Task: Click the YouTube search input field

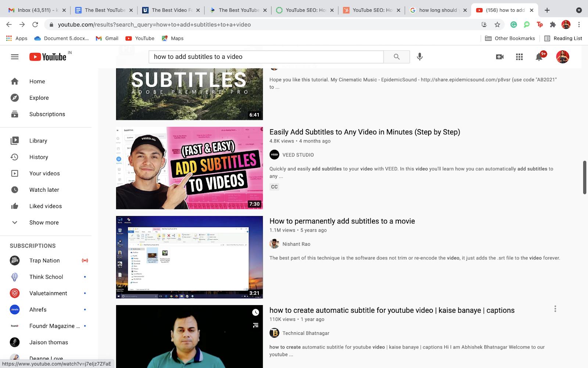Action: [x=266, y=57]
